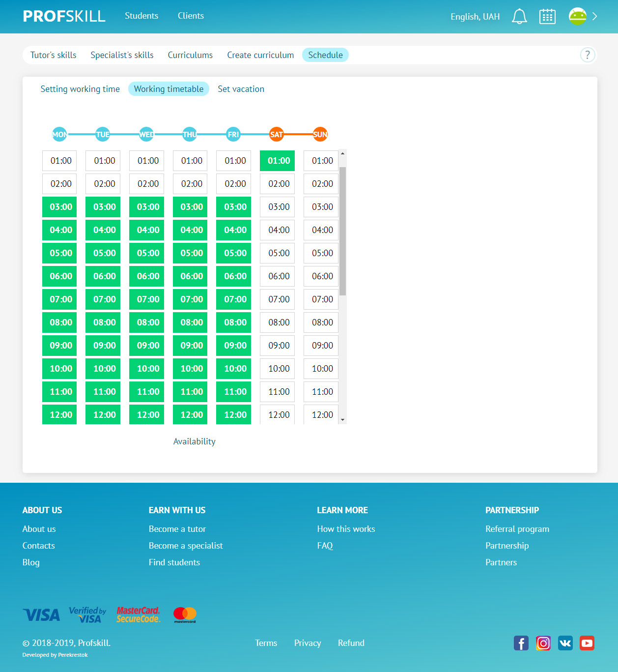
Task: Open Setting working time tab
Action: click(80, 89)
